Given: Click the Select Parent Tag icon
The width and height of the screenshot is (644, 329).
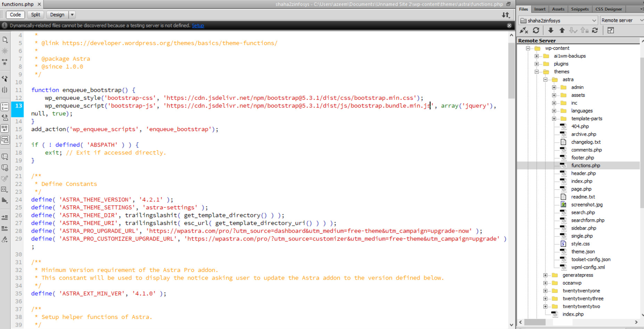Looking at the screenshot, I should tap(5, 79).
